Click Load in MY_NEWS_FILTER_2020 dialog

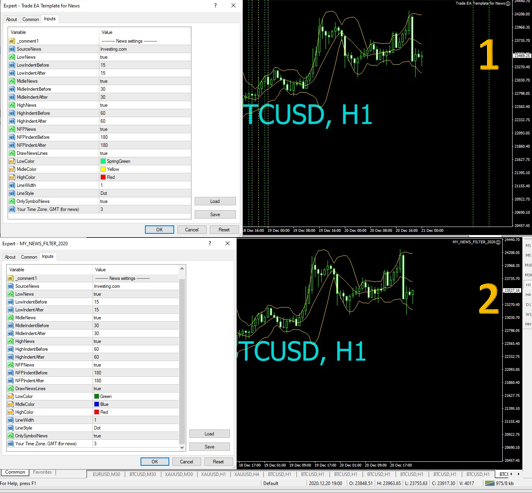209,434
